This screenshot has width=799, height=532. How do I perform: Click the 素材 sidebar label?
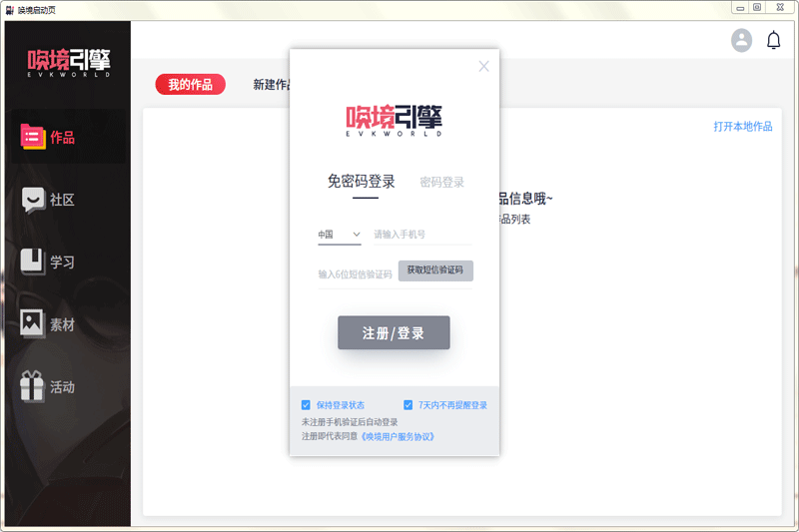(62, 324)
